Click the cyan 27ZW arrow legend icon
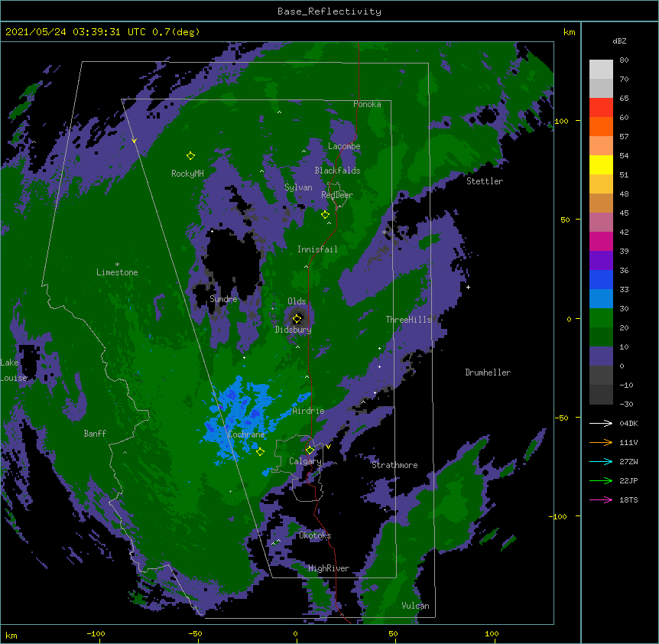This screenshot has height=644, width=659. click(601, 461)
